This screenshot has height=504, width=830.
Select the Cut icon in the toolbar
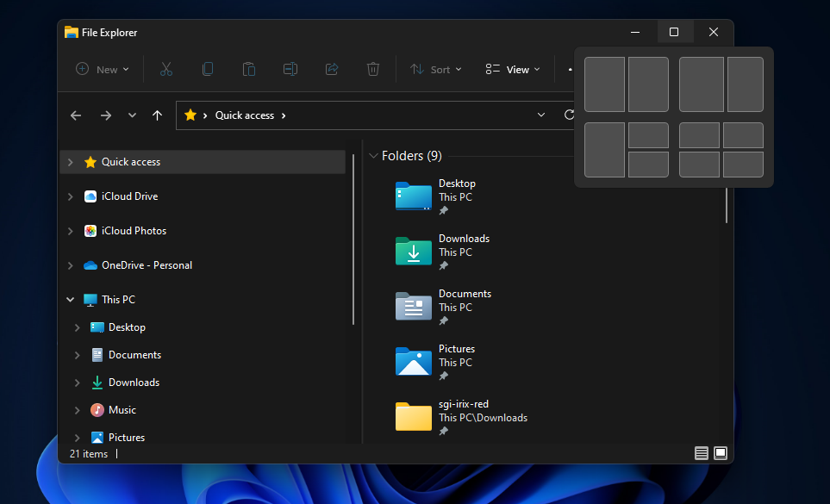[x=165, y=69]
